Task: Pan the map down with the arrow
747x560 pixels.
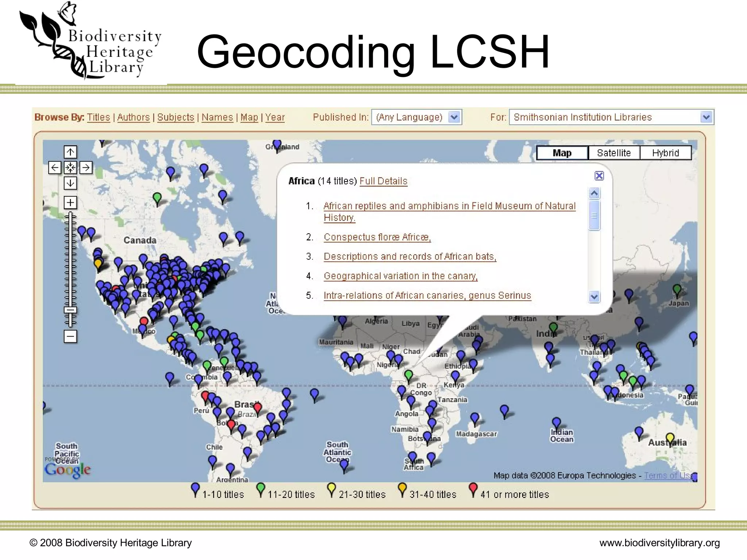Action: pyautogui.click(x=70, y=183)
